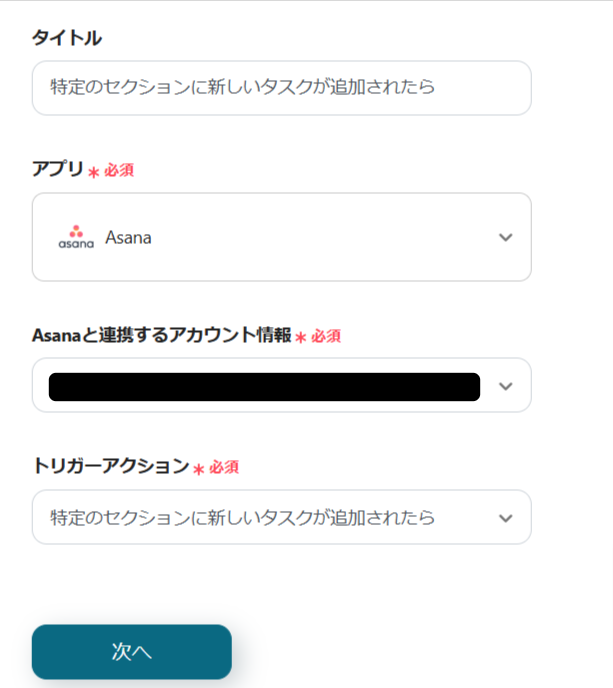Click the トリガーアクション field label

point(110,466)
